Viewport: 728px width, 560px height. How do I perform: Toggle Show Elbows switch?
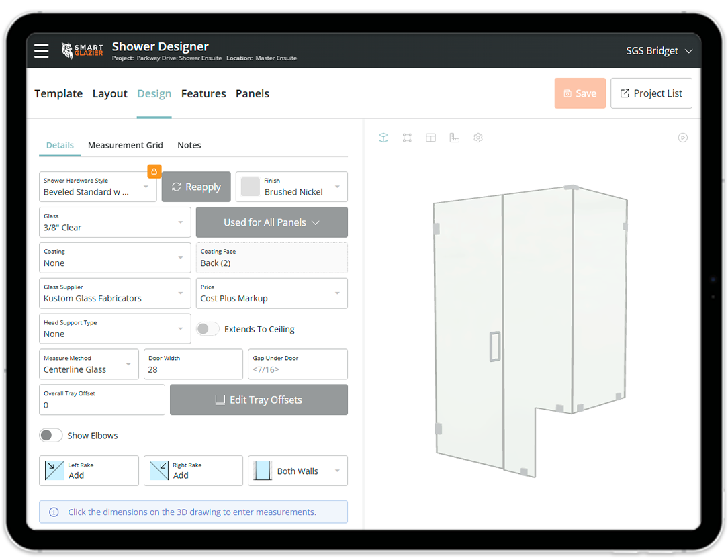pos(50,435)
